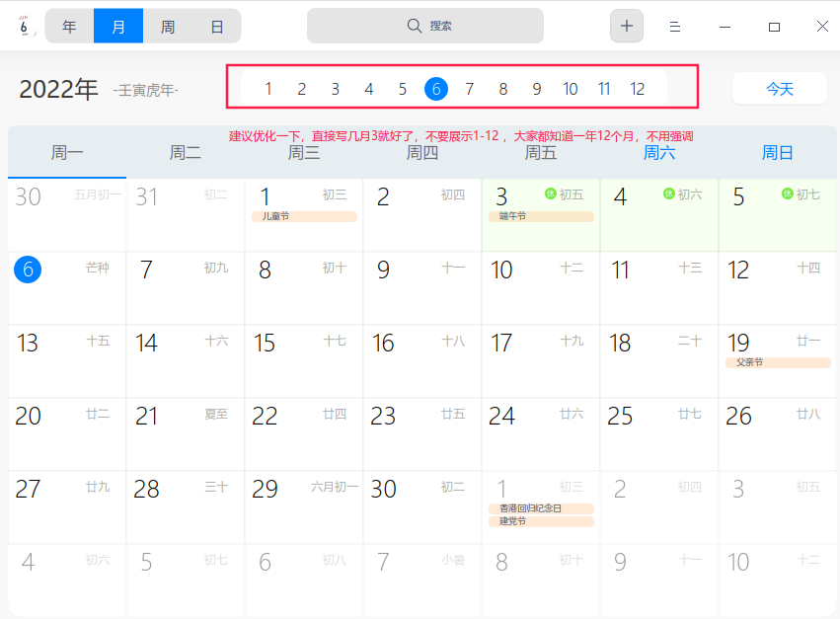The height and width of the screenshot is (619, 840).
Task: Switch to the 周 (week) view tab
Action: 168,26
